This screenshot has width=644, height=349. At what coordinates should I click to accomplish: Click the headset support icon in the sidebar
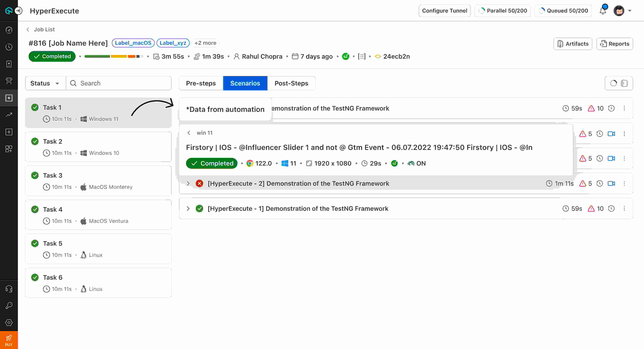[9, 289]
